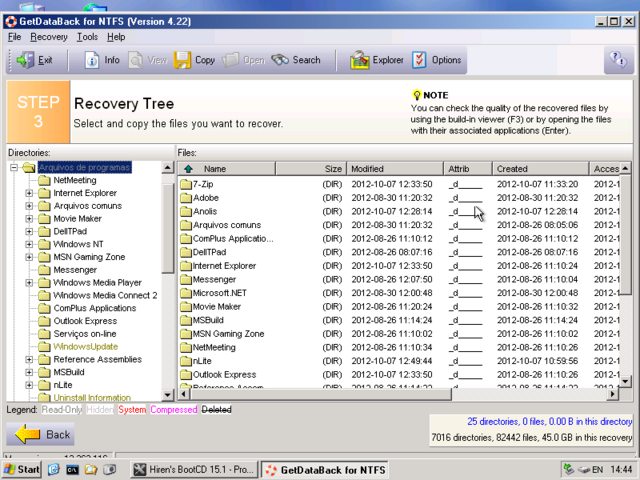Viewport: 640px width, 480px height.
Task: Click NetMeeting folder icon in directory tree
Action: point(44,180)
